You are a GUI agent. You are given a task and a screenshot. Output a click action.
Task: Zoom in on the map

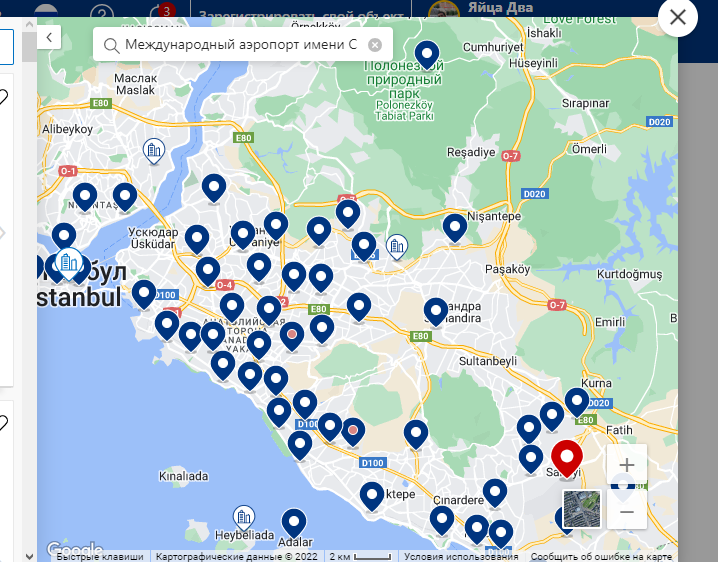[626, 465]
